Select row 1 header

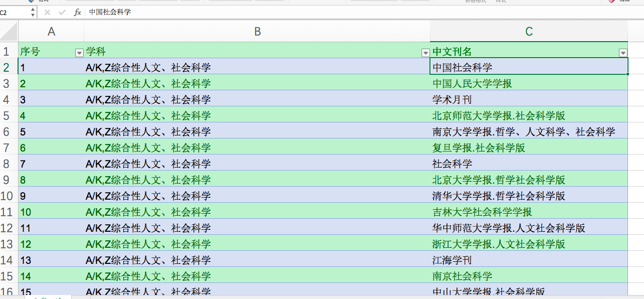point(9,51)
